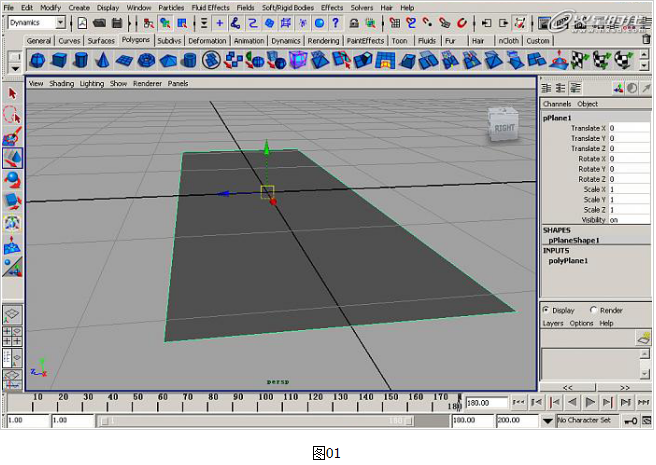Create a polygon cylinder from shelf

[81, 60]
